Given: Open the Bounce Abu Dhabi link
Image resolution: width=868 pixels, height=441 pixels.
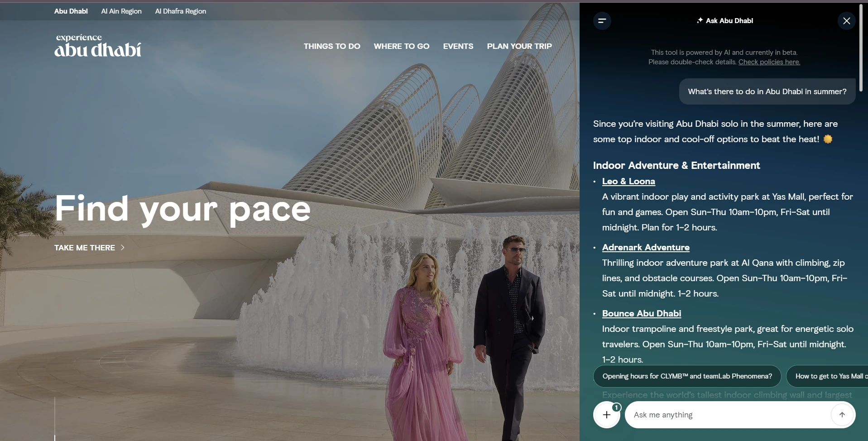Looking at the screenshot, I should click(x=642, y=313).
